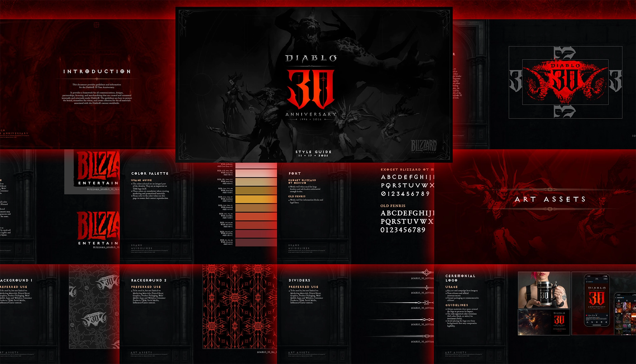Click the red patterned Background 2 thumbnail
Viewport: 636px width, 364px height.
point(239,307)
